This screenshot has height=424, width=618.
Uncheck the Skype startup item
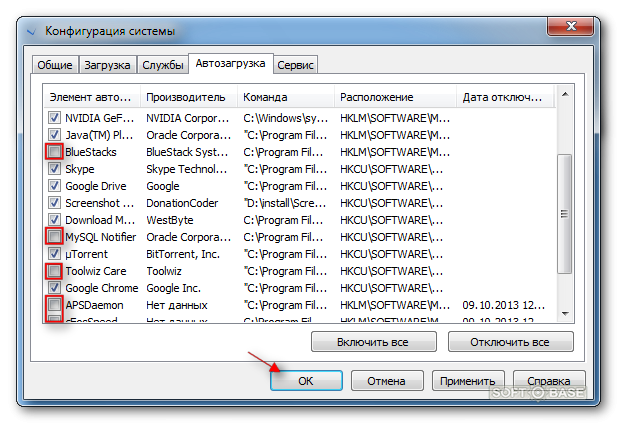click(54, 169)
